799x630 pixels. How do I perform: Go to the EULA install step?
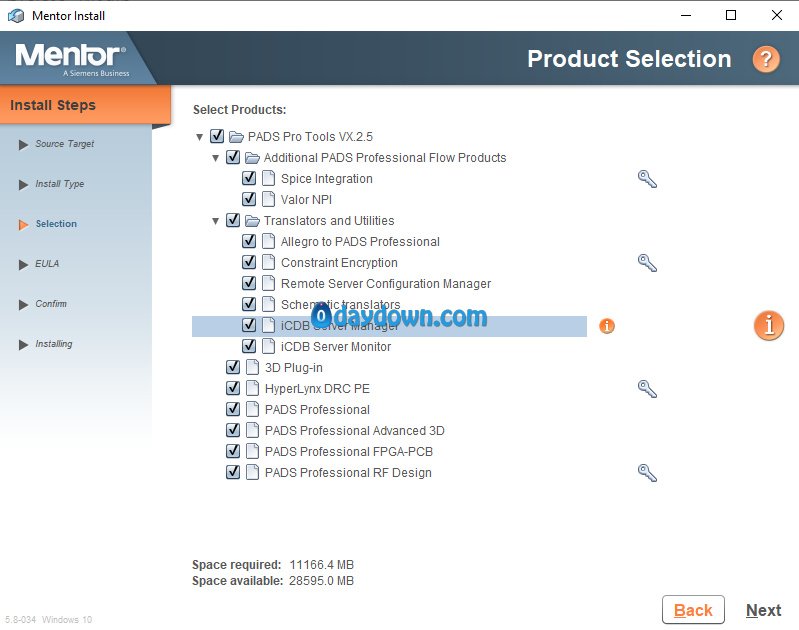(47, 264)
